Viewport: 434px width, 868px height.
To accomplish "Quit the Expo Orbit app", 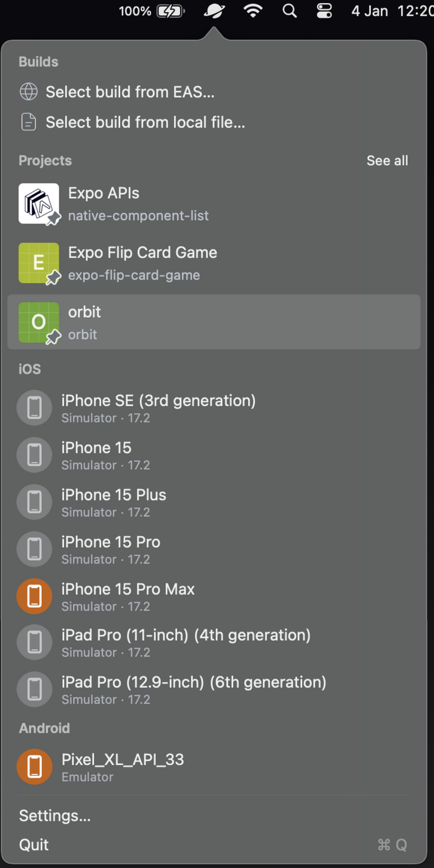I will 34,845.
